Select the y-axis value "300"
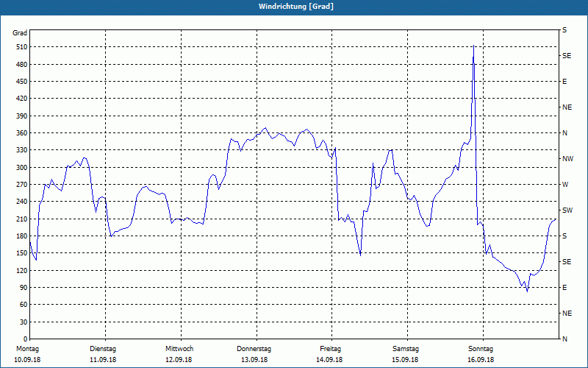The height and width of the screenshot is (368, 588). 22,168
